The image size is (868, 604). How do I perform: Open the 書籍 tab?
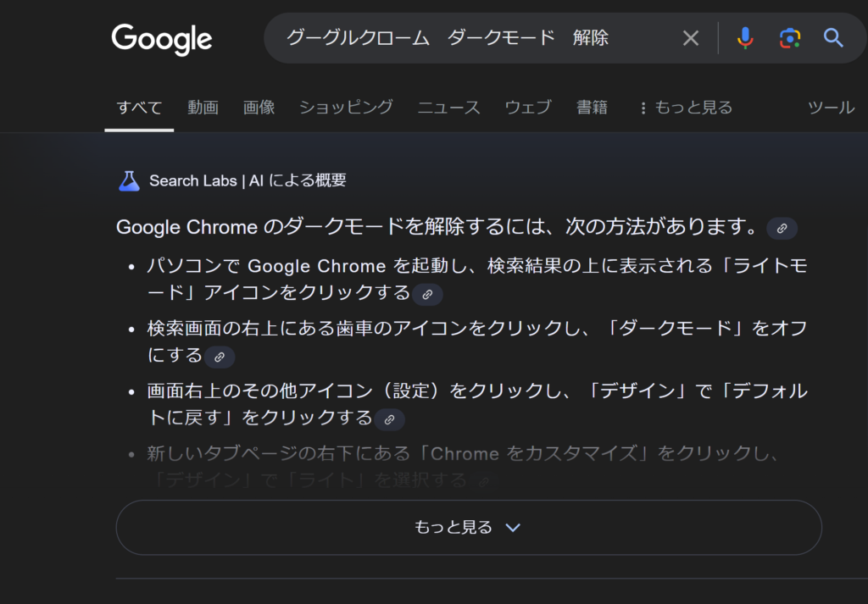[x=592, y=108]
